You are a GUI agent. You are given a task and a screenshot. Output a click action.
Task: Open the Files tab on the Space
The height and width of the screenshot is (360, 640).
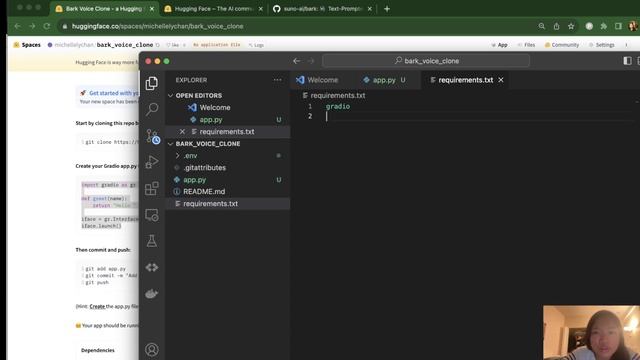527,45
